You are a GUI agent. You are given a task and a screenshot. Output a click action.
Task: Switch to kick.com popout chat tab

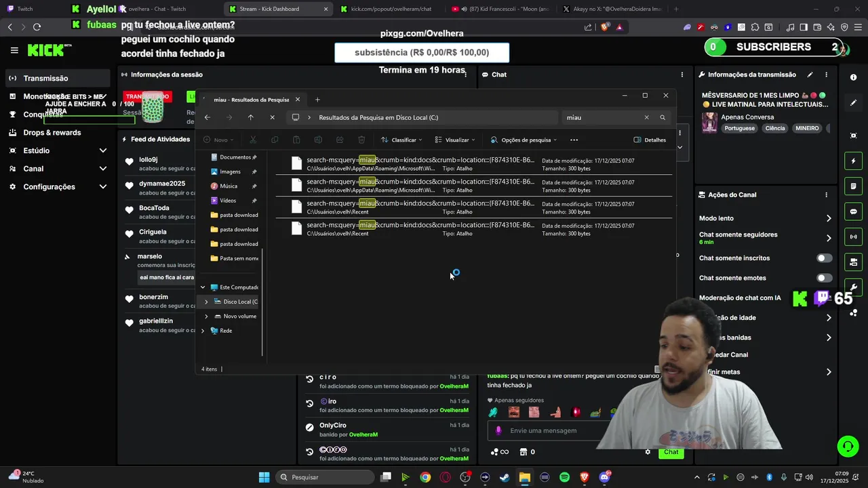coord(391,9)
